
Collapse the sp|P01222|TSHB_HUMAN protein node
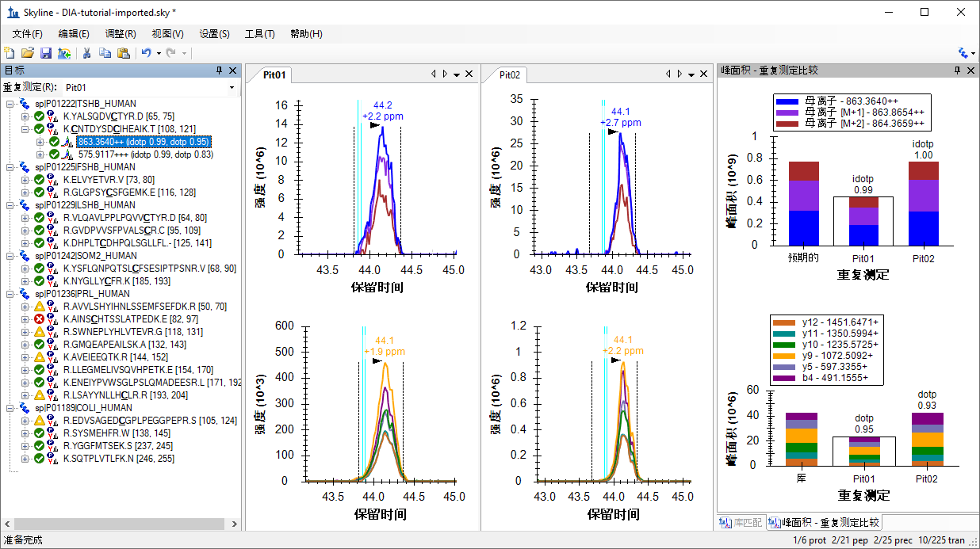(x=10, y=104)
